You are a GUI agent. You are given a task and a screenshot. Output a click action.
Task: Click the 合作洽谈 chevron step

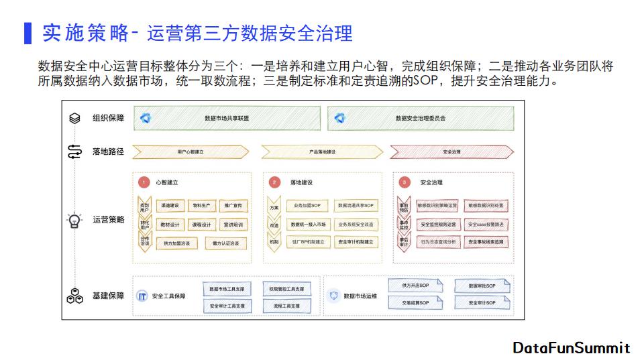click(x=145, y=242)
